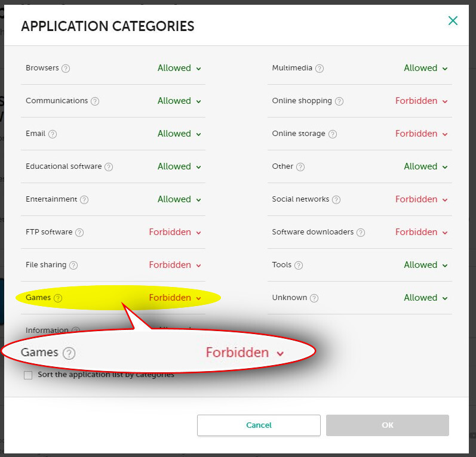Enable Sort the application list by categories
The image size is (476, 457).
pos(28,375)
